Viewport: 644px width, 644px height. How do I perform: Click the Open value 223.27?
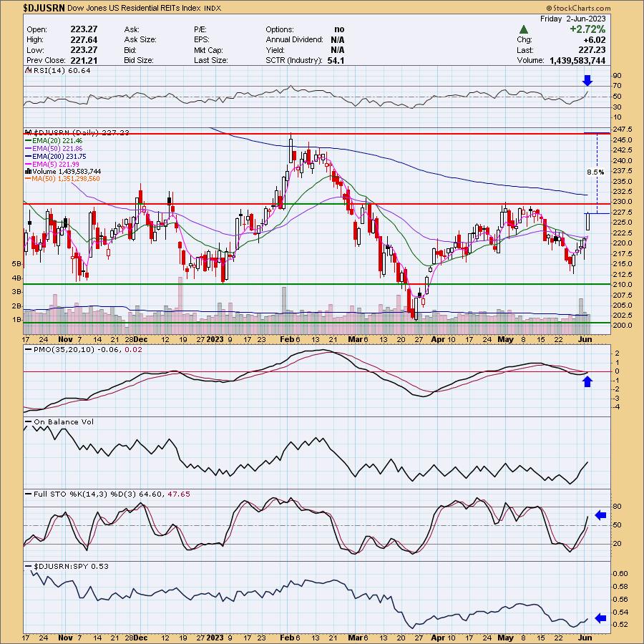coord(84,29)
